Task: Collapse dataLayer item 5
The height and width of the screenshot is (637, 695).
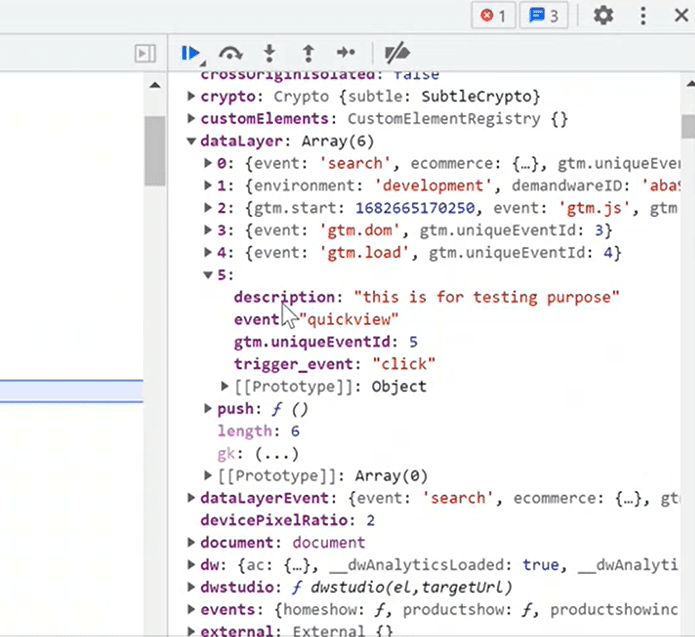Action: 208,275
